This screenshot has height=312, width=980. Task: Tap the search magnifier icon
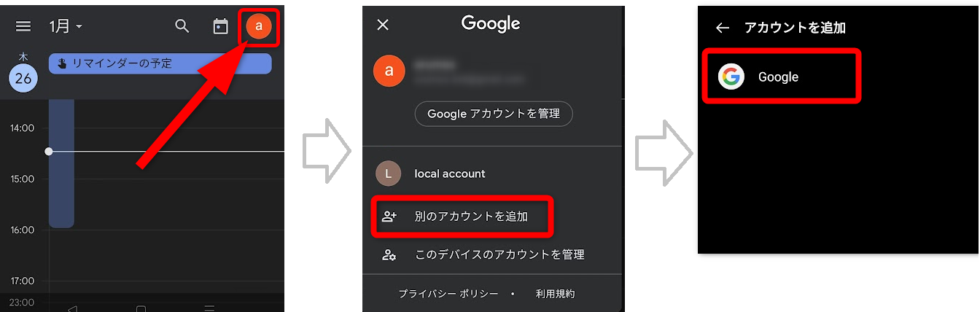(182, 26)
